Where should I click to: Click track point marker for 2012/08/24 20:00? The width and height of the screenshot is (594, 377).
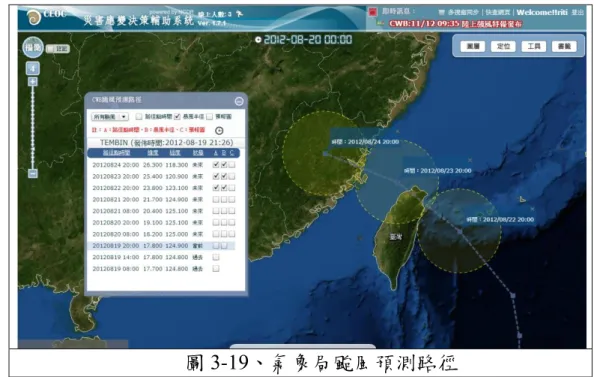325,153
